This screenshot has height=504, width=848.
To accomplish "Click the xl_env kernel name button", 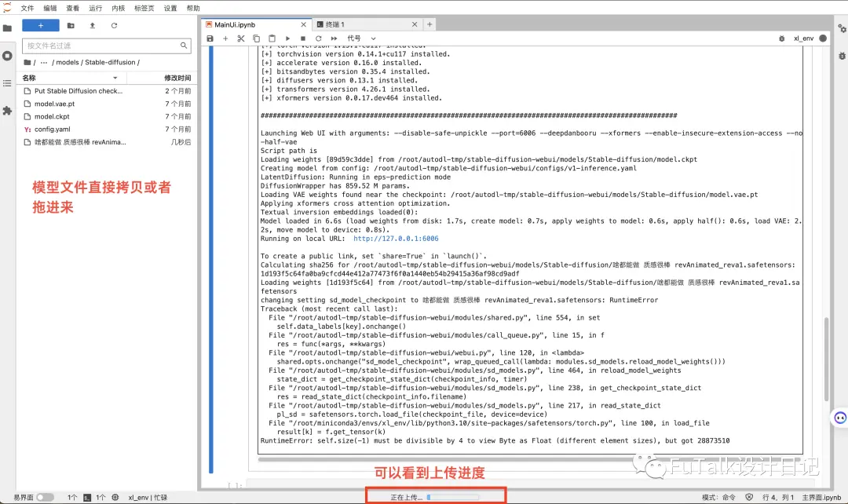I will 804,38.
